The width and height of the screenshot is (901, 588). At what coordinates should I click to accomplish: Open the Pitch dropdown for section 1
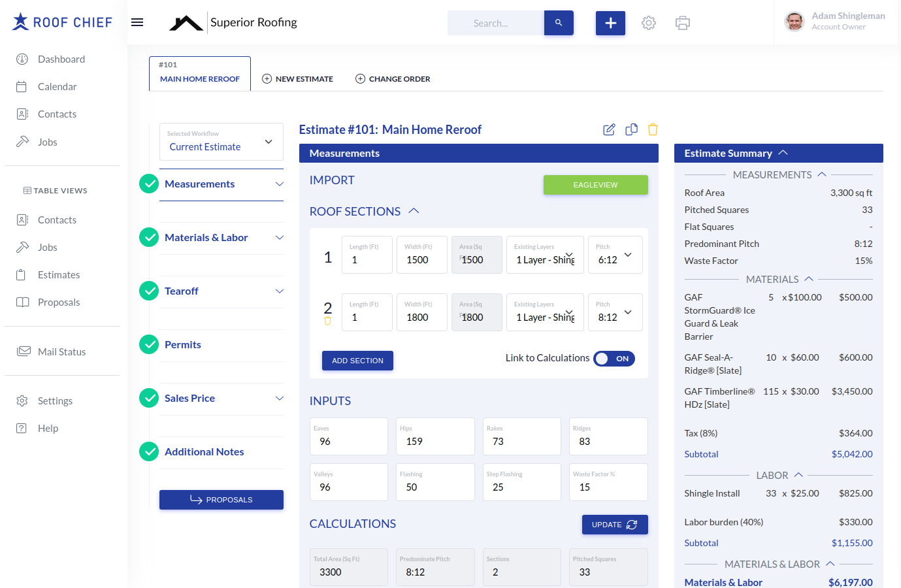(627, 255)
